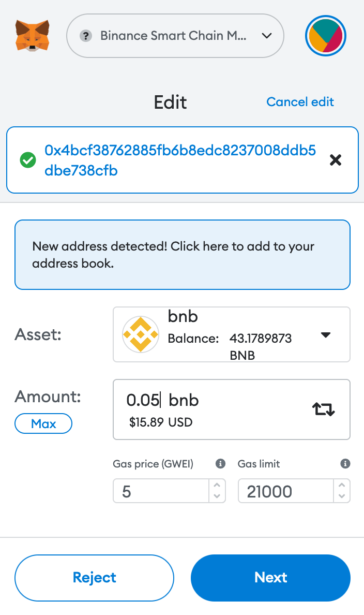Decrease the Gas limit value

pyautogui.click(x=341, y=496)
